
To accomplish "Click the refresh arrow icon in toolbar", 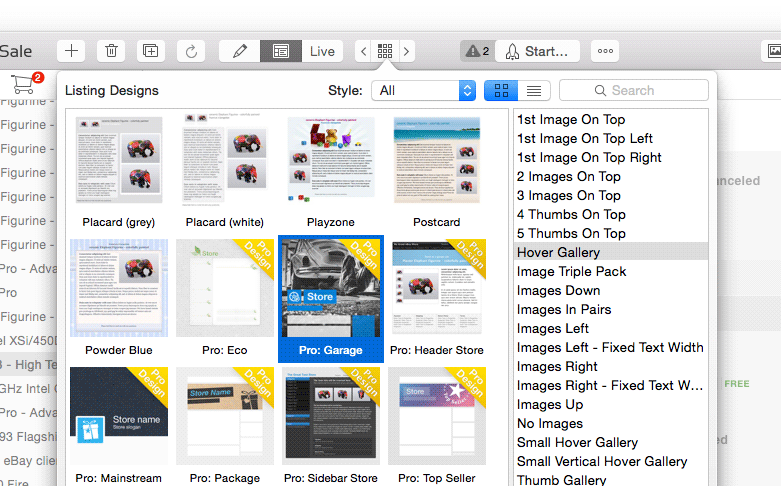I will coord(191,51).
